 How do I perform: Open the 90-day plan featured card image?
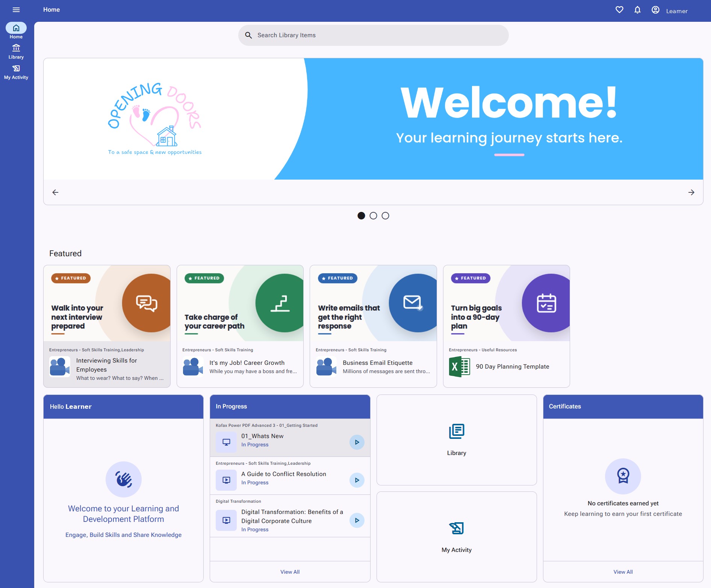point(507,303)
